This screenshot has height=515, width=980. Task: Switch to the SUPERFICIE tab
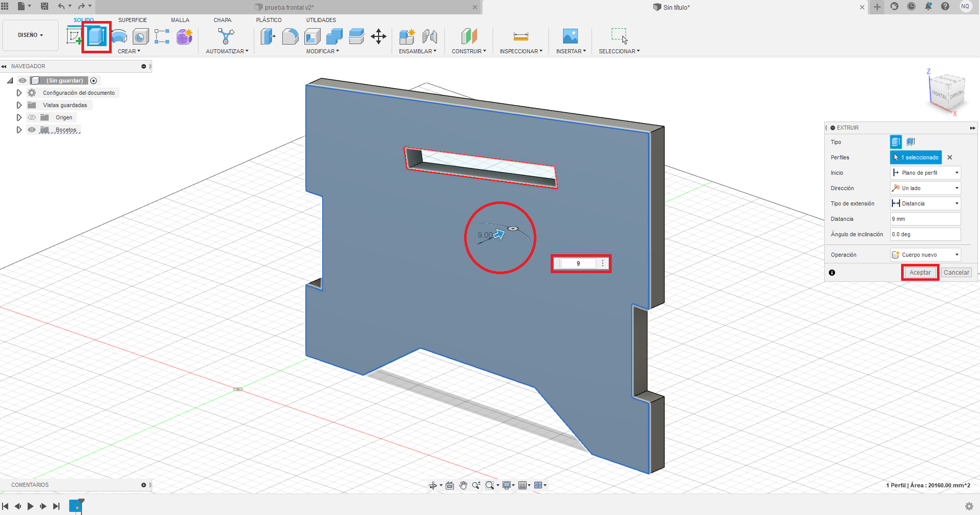(x=132, y=20)
